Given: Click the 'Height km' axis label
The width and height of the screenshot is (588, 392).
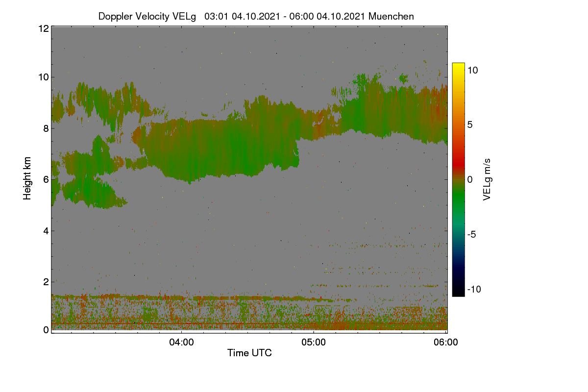Looking at the screenshot, I should click(27, 178).
